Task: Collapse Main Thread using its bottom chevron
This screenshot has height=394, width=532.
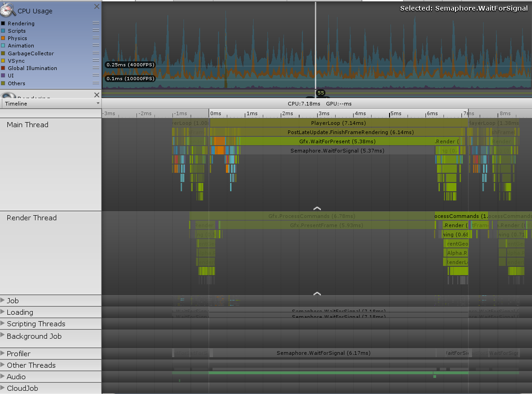Action: tap(317, 208)
